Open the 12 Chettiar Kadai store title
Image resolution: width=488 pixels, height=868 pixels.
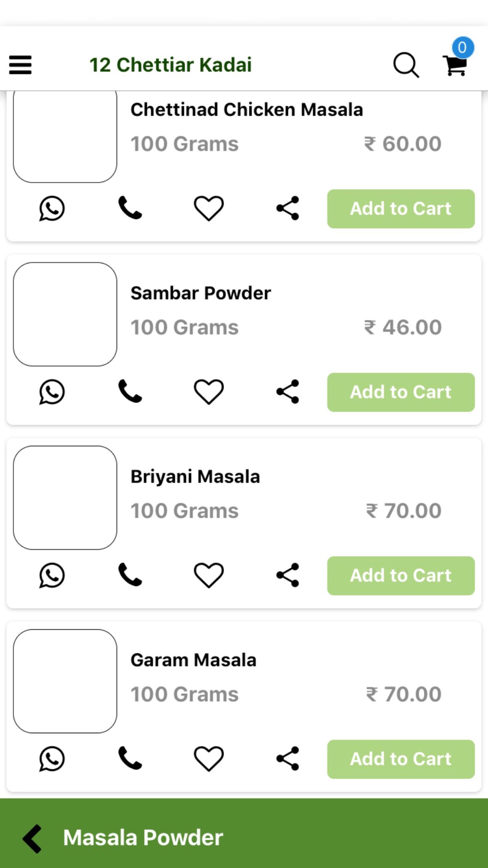coord(171,65)
